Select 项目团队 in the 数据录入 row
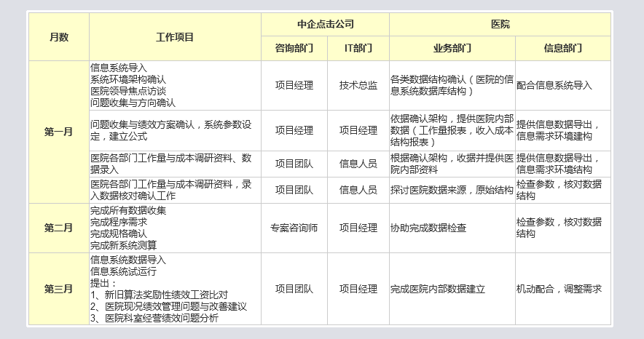Image resolution: width=644 pixels, height=339 pixels. tap(294, 164)
